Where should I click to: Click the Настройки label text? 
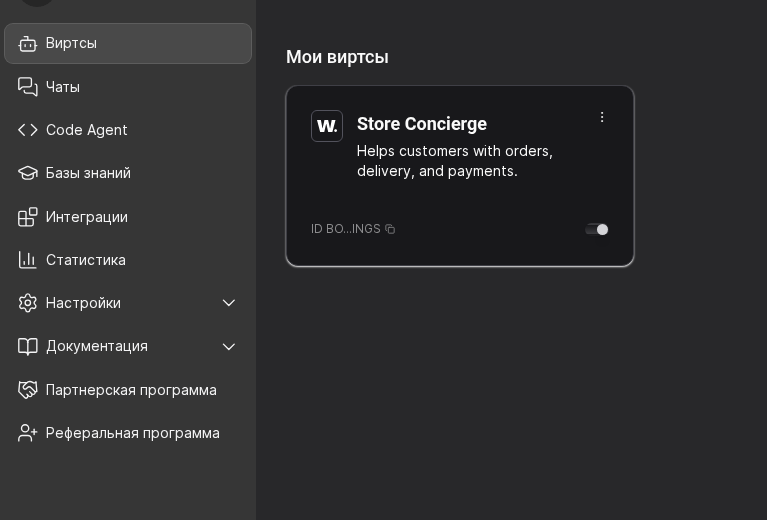83,303
